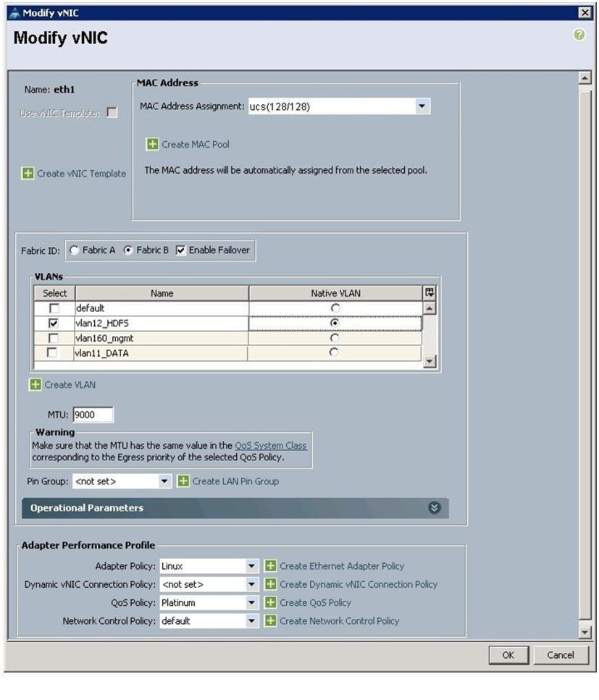Check the vlan160_mgmt select checkbox
The width and height of the screenshot is (599, 700).
pyautogui.click(x=53, y=338)
